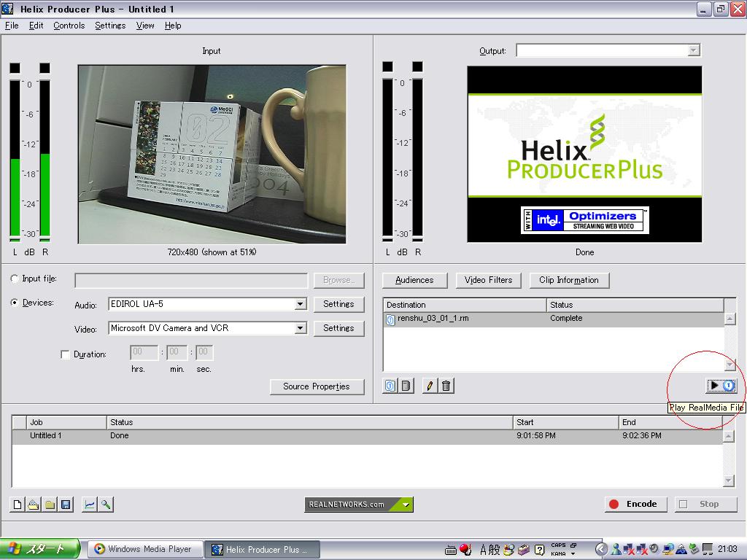The height and width of the screenshot is (560, 747).
Task: Click the messenger person icon in system tray
Action: [616, 550]
